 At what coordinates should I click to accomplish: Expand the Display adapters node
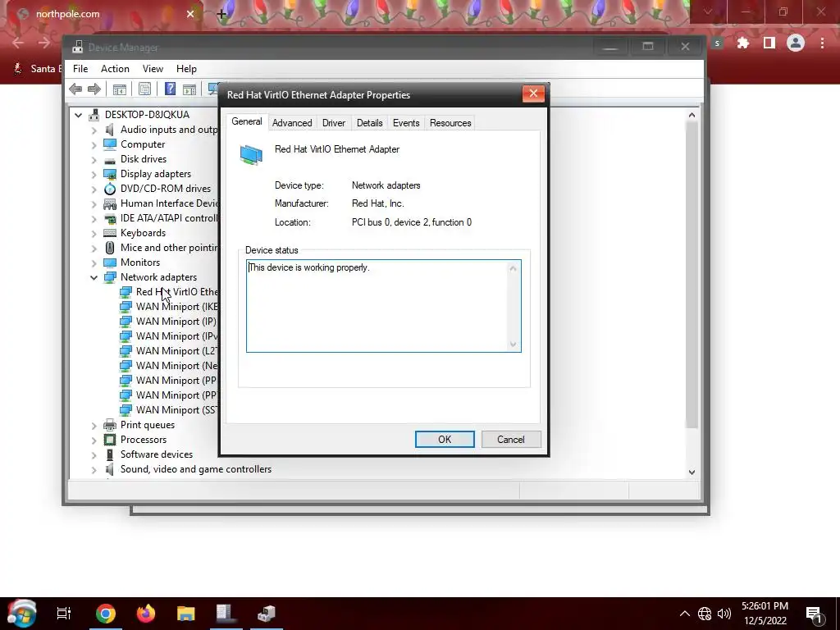point(94,174)
